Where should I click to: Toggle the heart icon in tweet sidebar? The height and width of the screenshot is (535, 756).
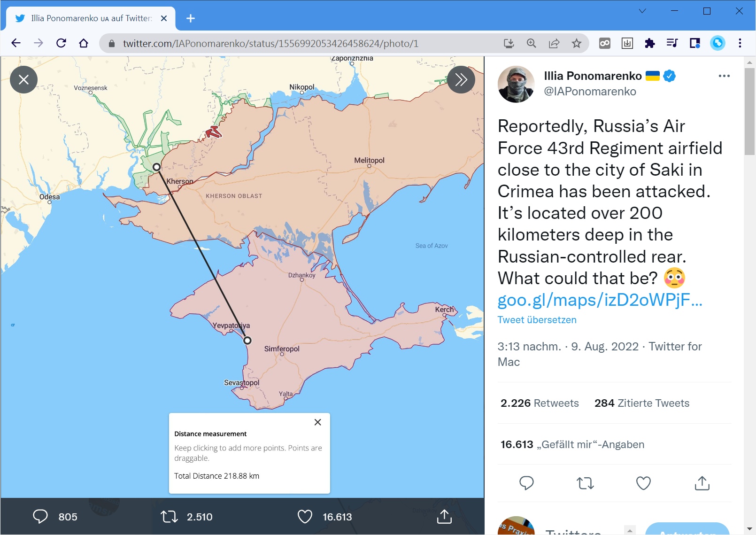(x=643, y=483)
